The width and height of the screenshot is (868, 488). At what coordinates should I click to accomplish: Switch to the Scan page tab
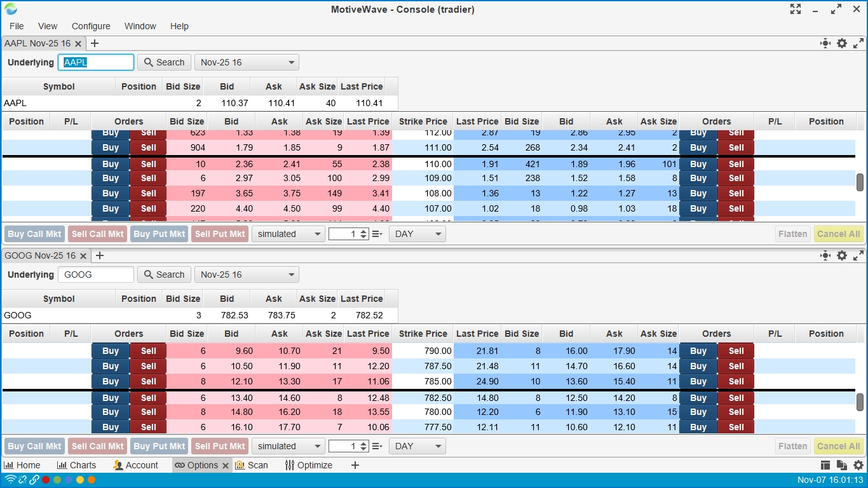tap(252, 465)
